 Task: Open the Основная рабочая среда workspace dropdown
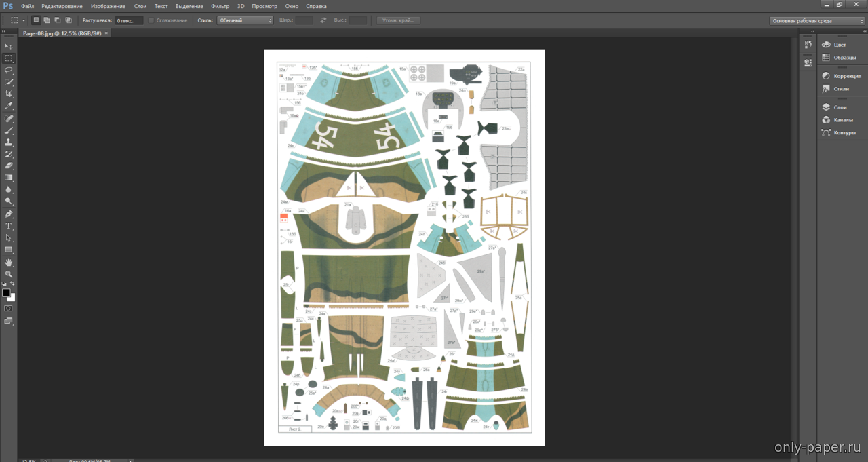click(x=817, y=21)
